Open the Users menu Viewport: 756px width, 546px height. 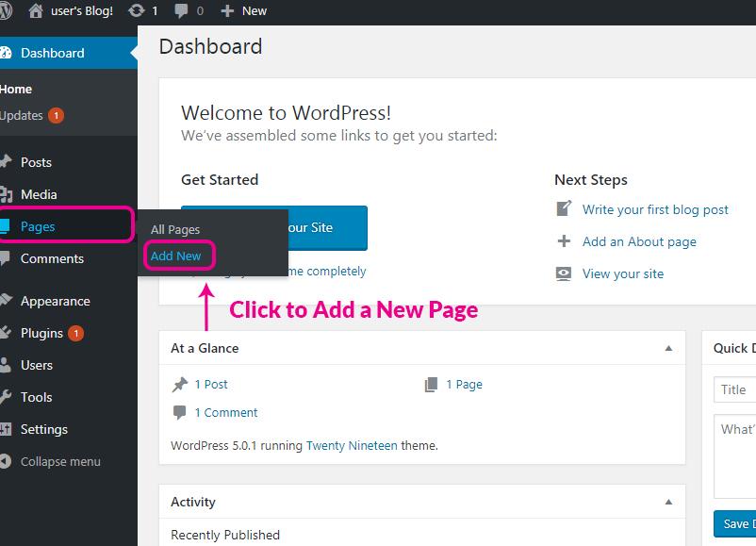(69, 365)
